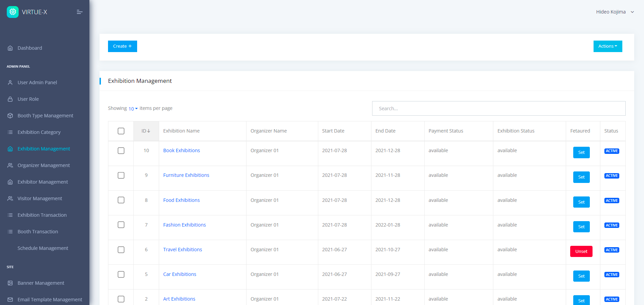Click the Booth Type Management box icon

point(10,116)
